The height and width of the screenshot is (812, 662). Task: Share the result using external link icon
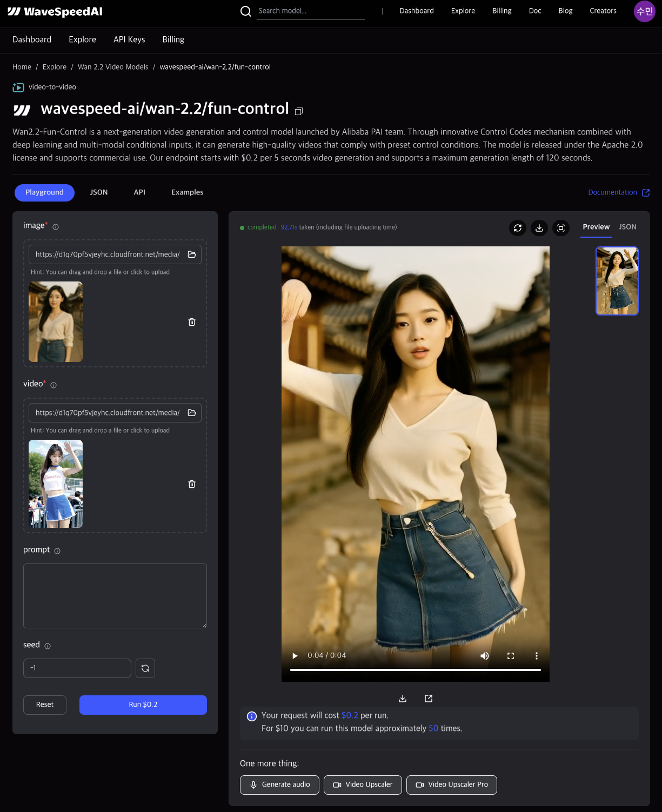(428, 698)
